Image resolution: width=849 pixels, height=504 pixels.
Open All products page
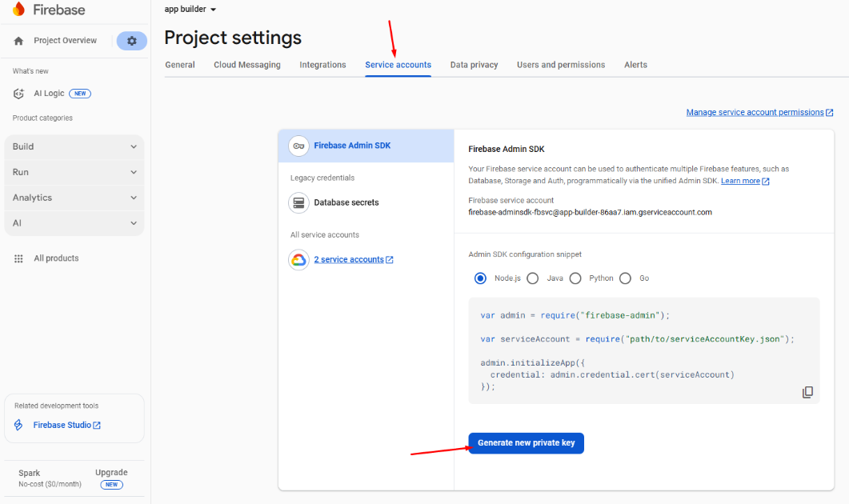point(56,258)
